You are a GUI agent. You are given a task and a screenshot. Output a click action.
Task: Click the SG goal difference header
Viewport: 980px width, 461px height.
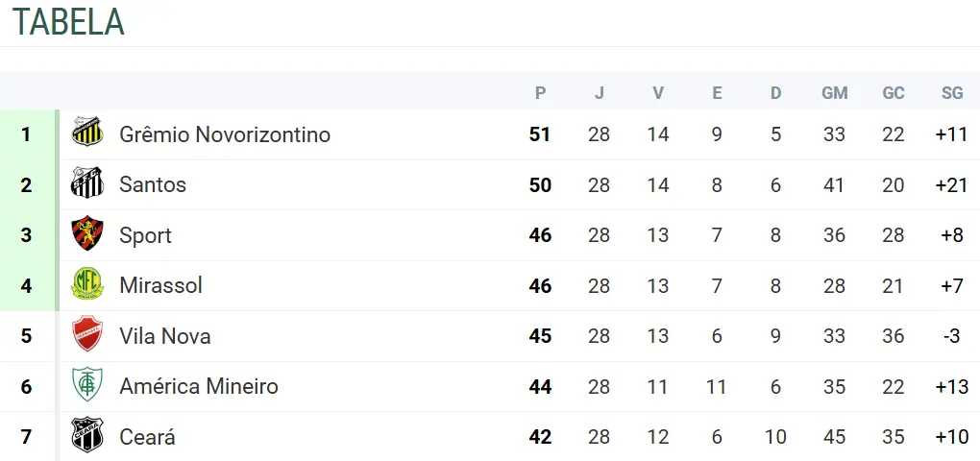tap(952, 93)
